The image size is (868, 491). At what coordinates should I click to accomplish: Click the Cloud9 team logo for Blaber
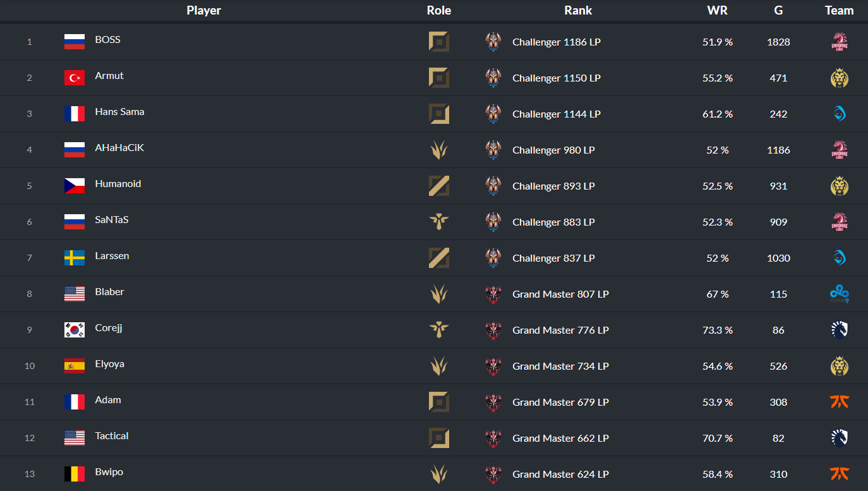click(839, 294)
